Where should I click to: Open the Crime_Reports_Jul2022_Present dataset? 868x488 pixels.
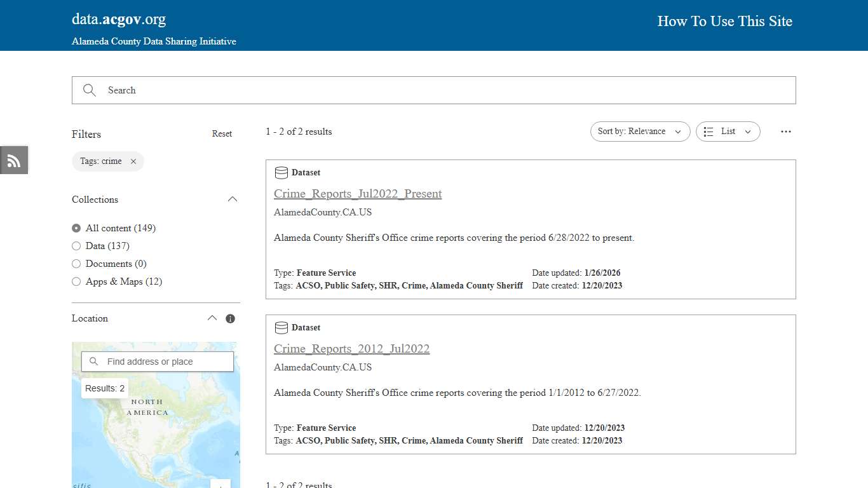pyautogui.click(x=358, y=194)
